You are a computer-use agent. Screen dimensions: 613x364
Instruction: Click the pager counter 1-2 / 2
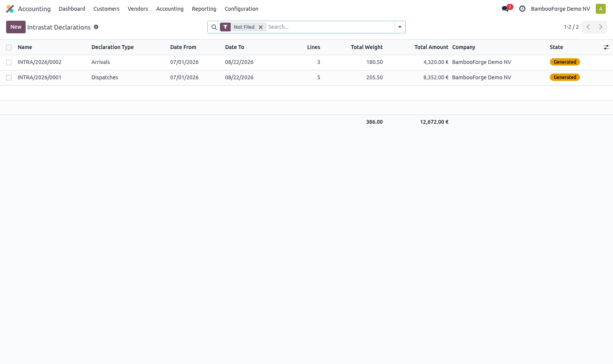pyautogui.click(x=571, y=27)
